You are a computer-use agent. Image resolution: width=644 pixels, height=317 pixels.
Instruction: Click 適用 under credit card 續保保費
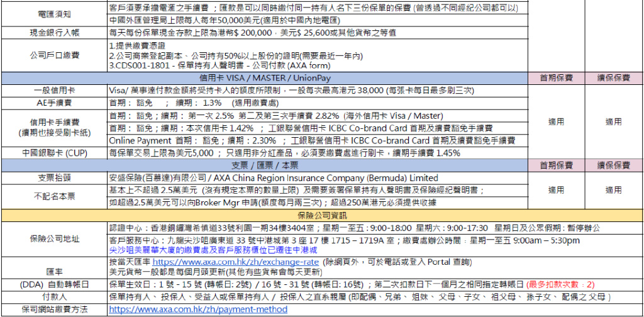coord(614,121)
